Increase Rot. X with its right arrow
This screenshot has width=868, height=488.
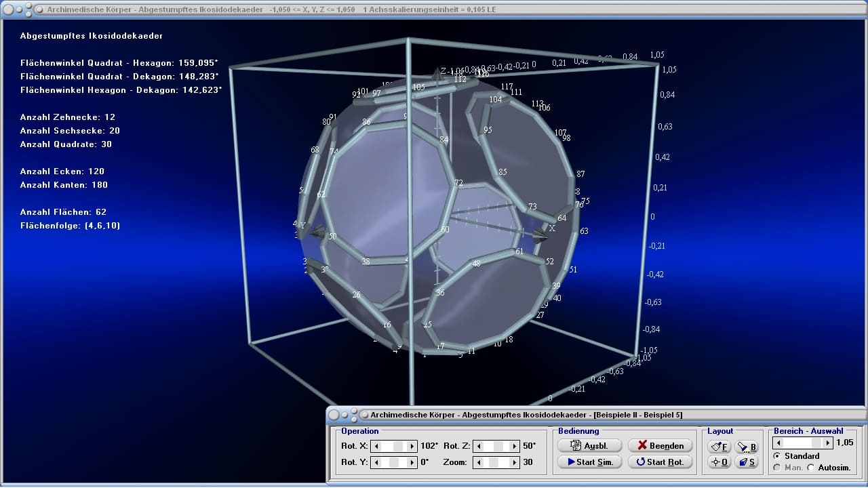[x=412, y=446]
